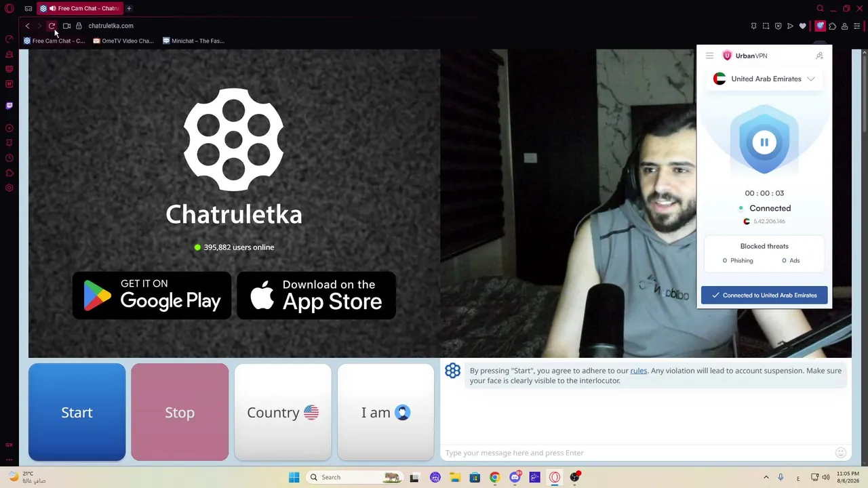Open the Free Cam Chat bookmark
Viewport: 868px width, 488px height.
(x=54, y=41)
